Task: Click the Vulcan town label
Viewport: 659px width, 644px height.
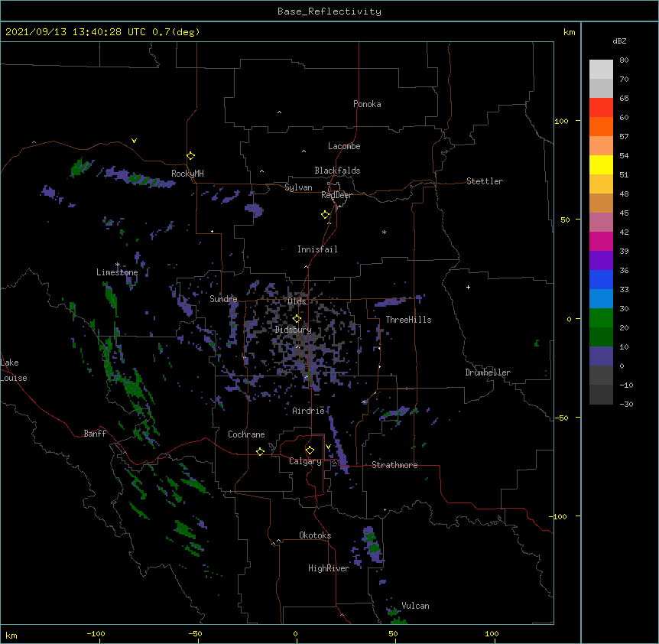Action: 415,606
